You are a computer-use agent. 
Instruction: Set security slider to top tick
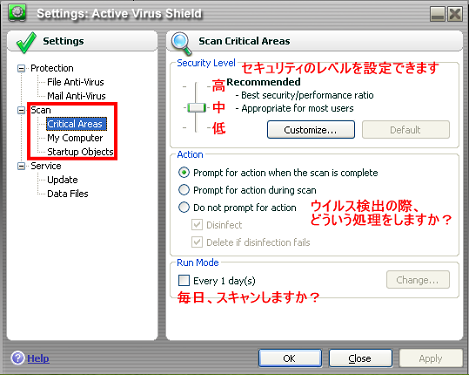196,87
